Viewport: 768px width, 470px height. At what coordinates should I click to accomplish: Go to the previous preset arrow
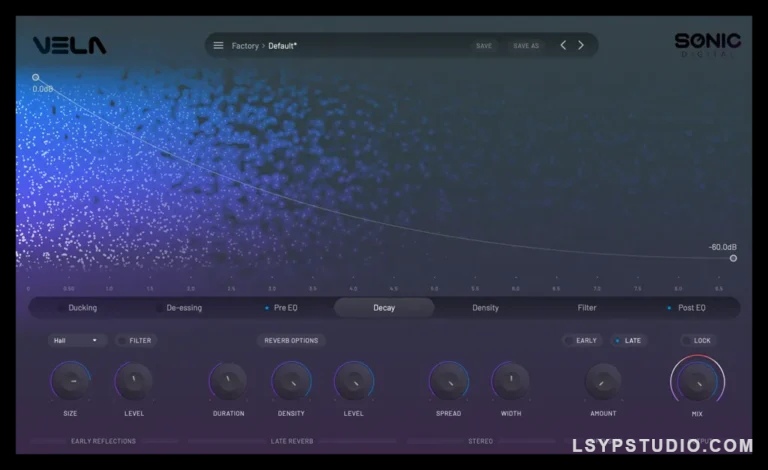click(x=563, y=45)
